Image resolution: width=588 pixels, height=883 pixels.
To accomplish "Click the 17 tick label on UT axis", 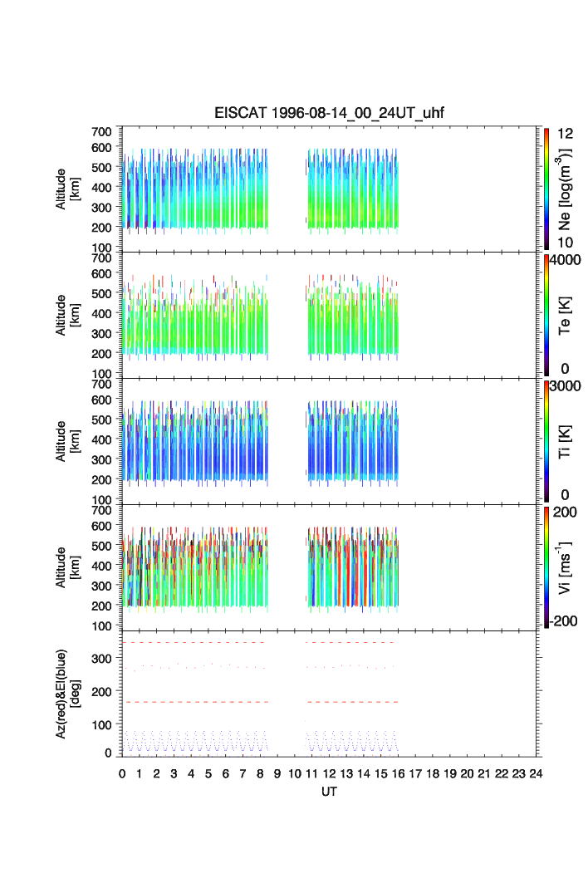I will click(x=415, y=773).
